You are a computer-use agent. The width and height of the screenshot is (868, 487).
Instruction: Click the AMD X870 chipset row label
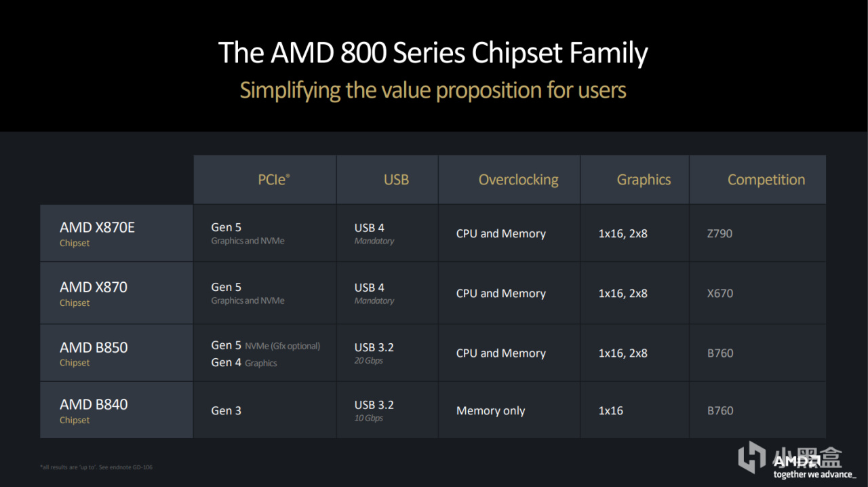click(x=94, y=293)
